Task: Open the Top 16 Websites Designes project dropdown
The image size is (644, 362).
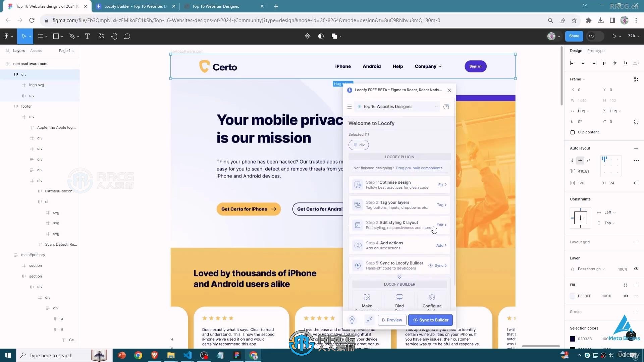Action: (x=397, y=107)
